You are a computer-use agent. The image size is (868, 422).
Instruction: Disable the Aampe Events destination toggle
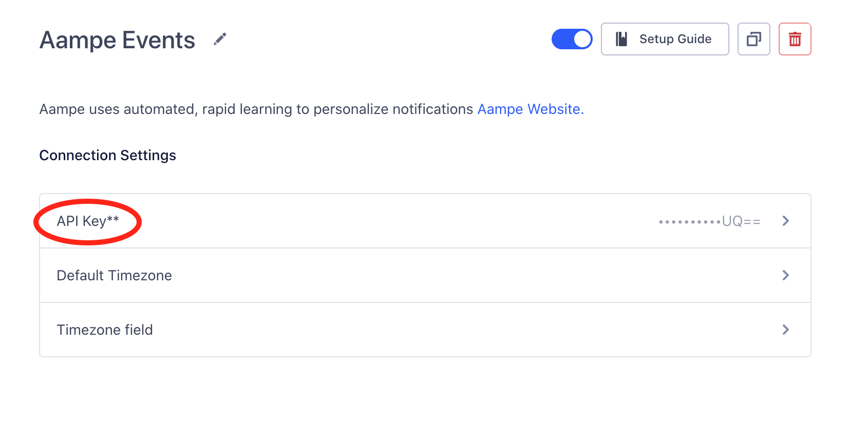pos(572,39)
